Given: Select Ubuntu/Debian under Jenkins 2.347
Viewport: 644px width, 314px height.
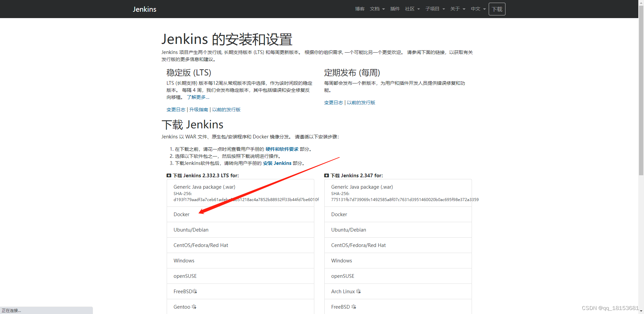Looking at the screenshot, I should tap(398, 230).
